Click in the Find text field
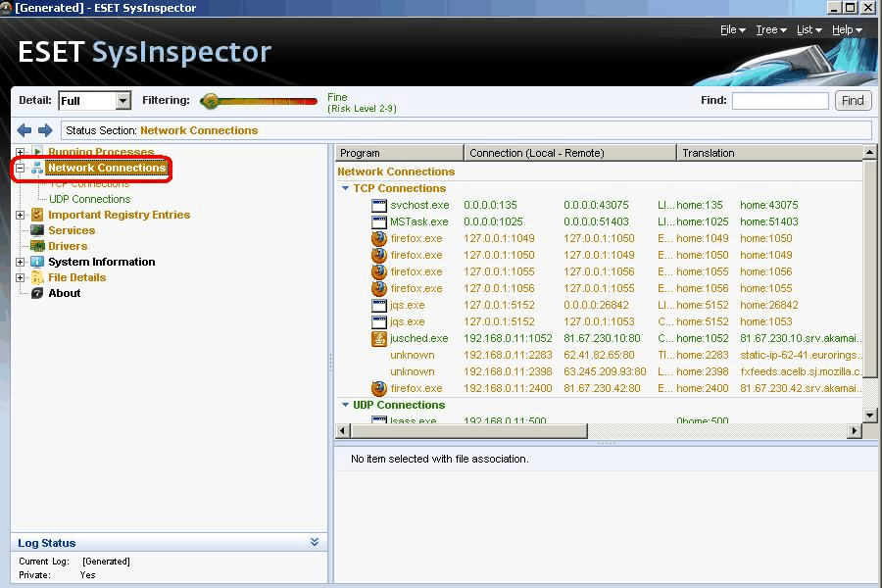The image size is (882, 588). click(x=780, y=101)
